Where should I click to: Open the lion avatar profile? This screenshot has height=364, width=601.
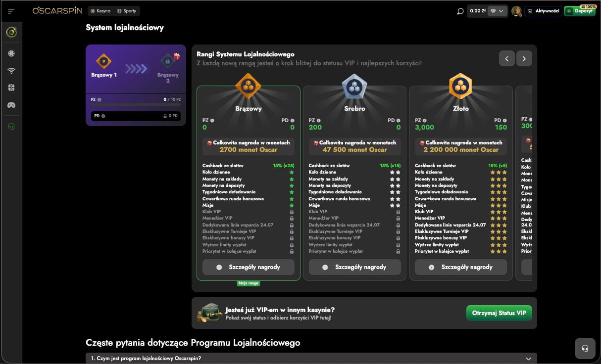[x=516, y=11]
